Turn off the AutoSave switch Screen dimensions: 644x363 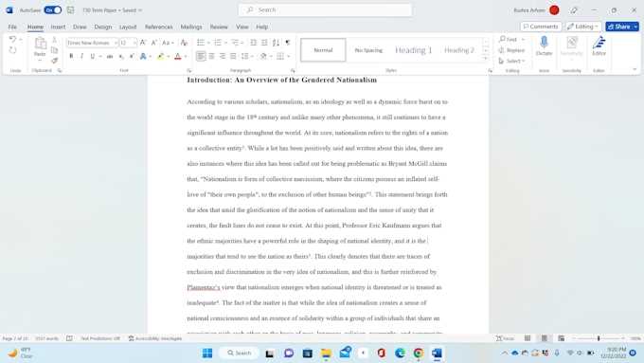point(53,9)
